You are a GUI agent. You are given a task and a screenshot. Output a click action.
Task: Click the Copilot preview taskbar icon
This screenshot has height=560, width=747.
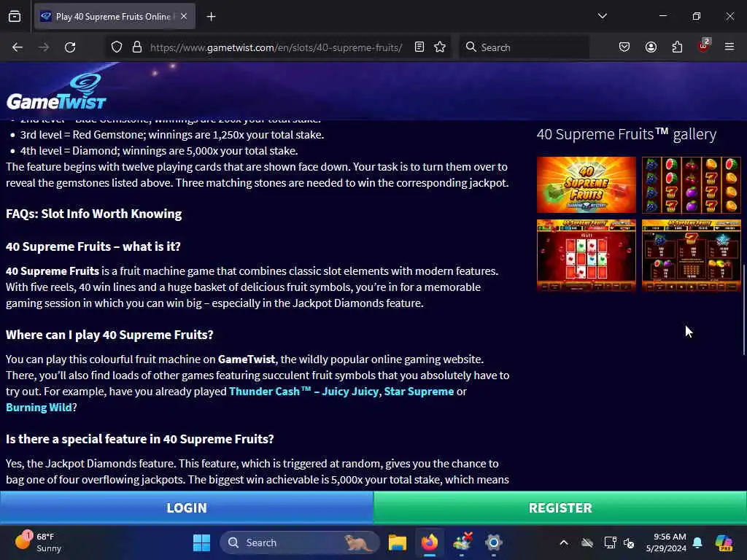724,542
